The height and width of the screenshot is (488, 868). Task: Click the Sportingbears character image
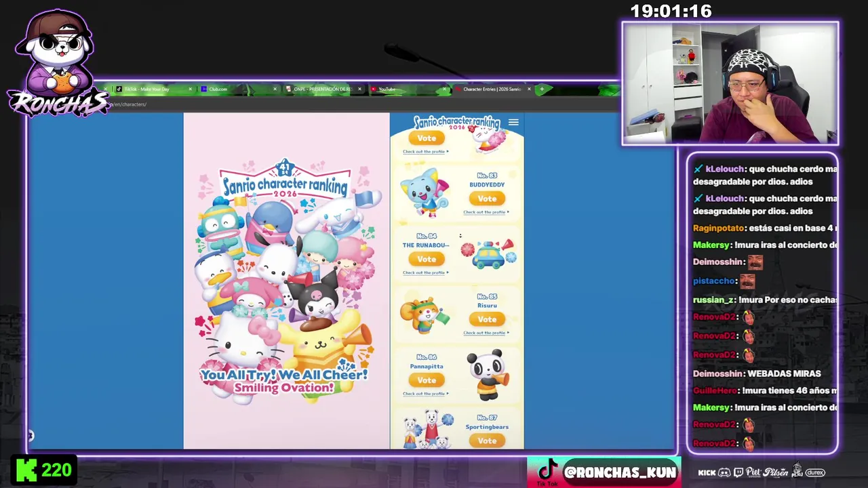click(427, 429)
